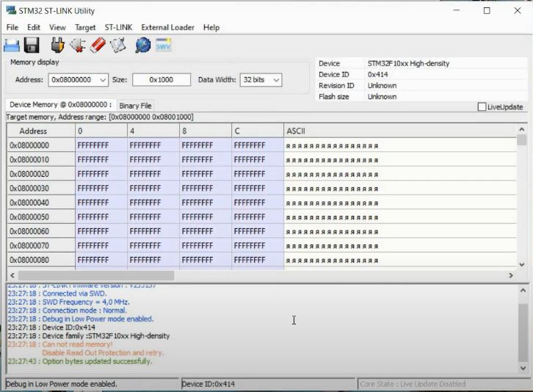Enable the LiveUpdate checkbox

(x=482, y=107)
